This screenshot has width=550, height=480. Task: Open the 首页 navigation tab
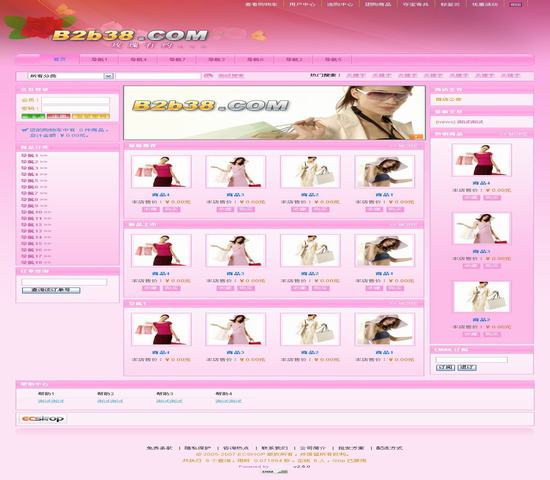coord(60,59)
